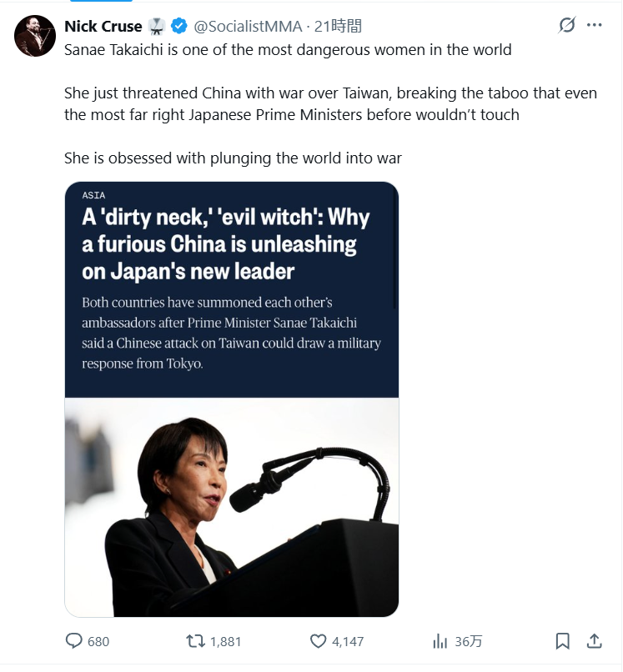Viewport: 623px width, 672px height.
Task: Open the 'dirty neck,' 'evil witch' headline
Action: [x=225, y=244]
